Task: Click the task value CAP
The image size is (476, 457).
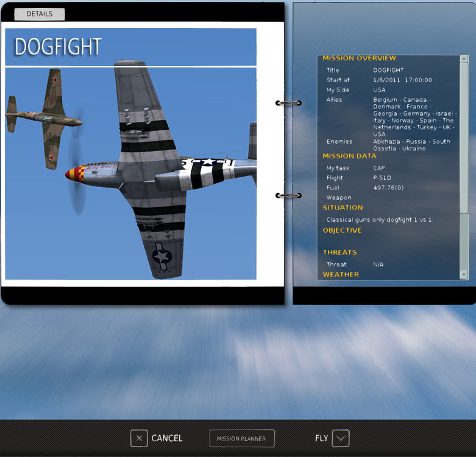Action: click(379, 168)
